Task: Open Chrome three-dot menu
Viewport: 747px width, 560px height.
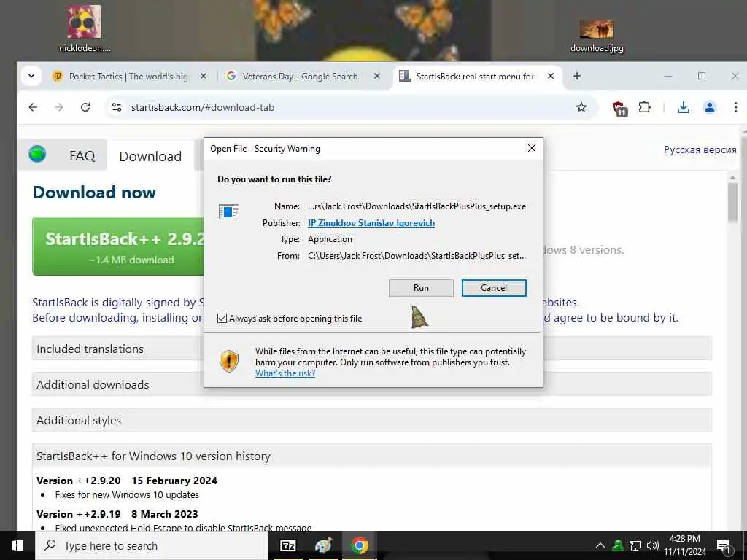Action: click(735, 107)
